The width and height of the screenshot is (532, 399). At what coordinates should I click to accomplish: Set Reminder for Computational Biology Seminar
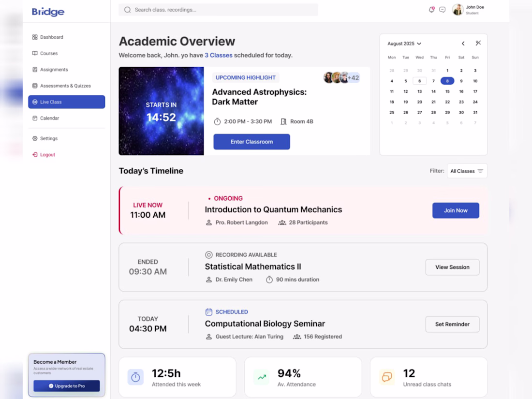pos(452,325)
